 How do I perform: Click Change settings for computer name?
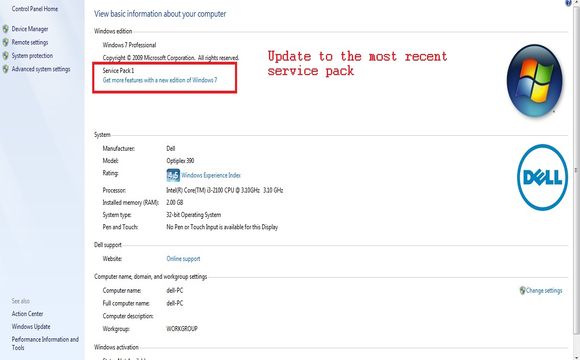coord(544,290)
